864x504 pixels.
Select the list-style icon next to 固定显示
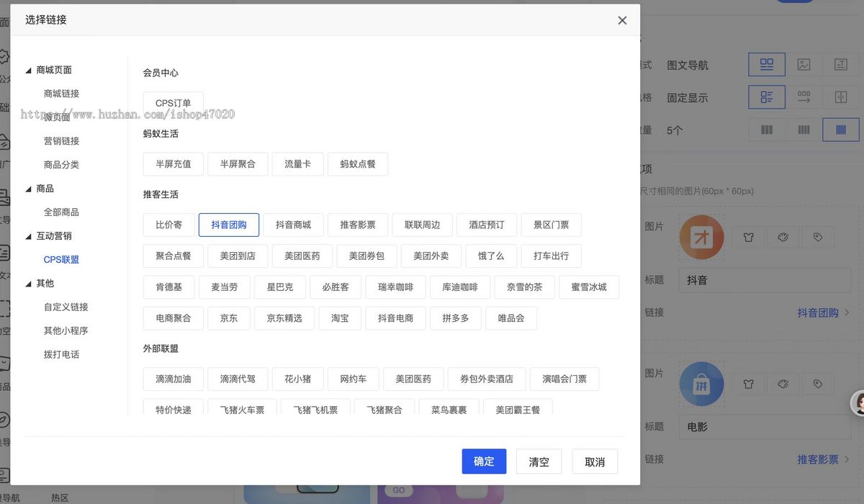[x=767, y=97]
